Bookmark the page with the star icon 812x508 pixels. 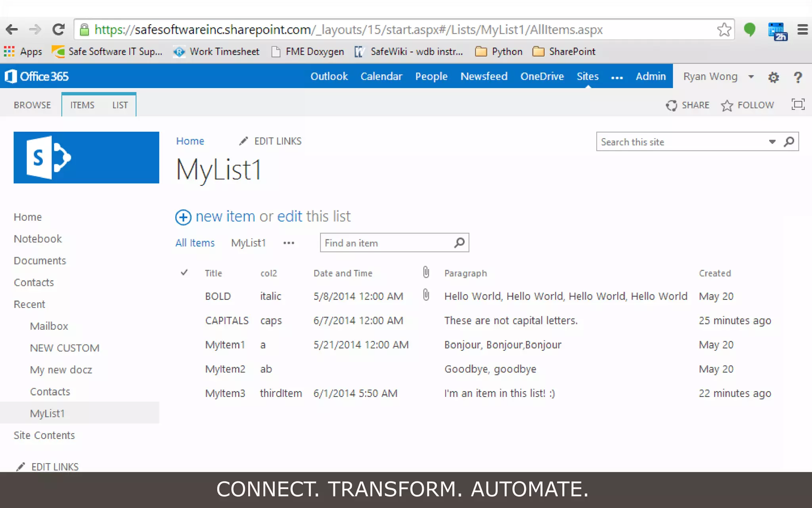point(724,29)
